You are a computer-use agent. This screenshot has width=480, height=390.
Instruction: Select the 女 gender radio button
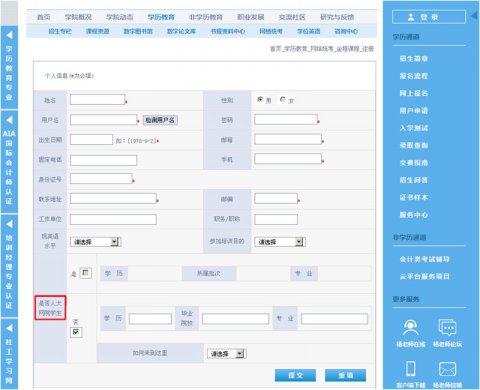283,99
